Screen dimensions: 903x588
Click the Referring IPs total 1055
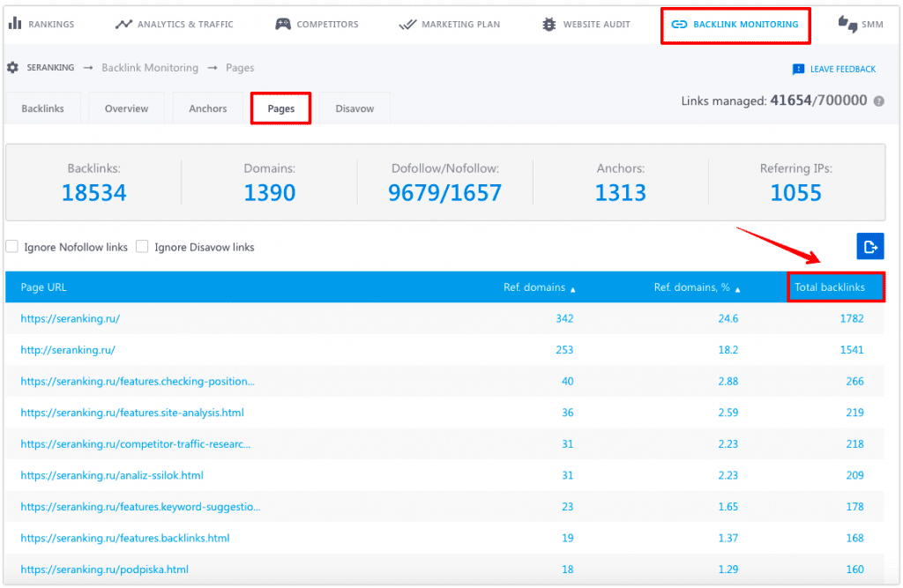[796, 192]
